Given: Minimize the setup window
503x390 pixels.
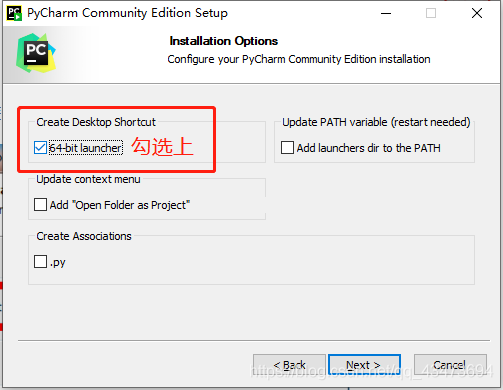Looking at the screenshot, I should [x=386, y=13].
